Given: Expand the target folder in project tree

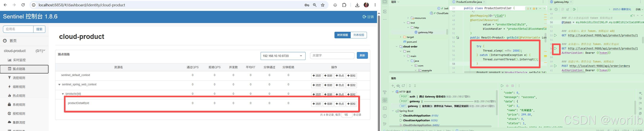Looking at the screenshot, I should pyautogui.click(x=401, y=37).
